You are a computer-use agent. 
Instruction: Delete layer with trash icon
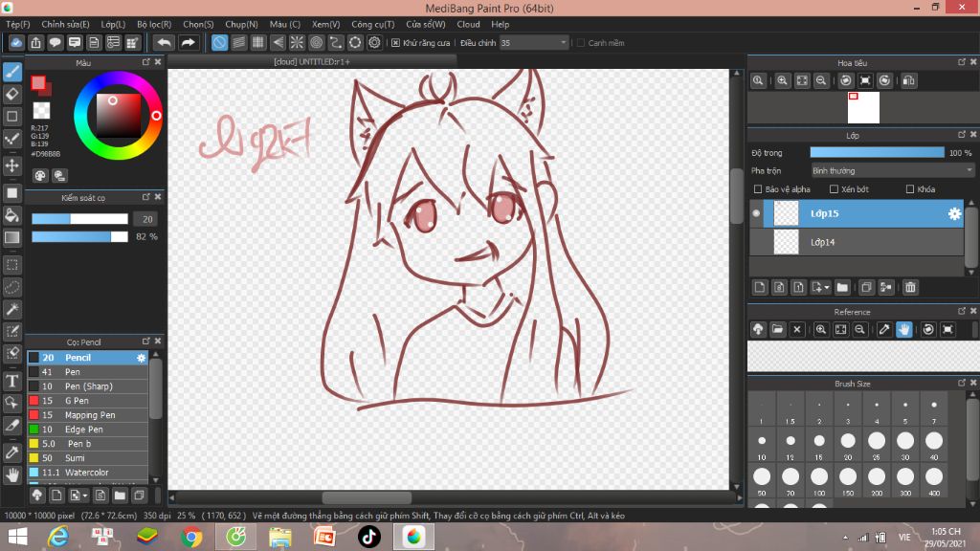(910, 287)
